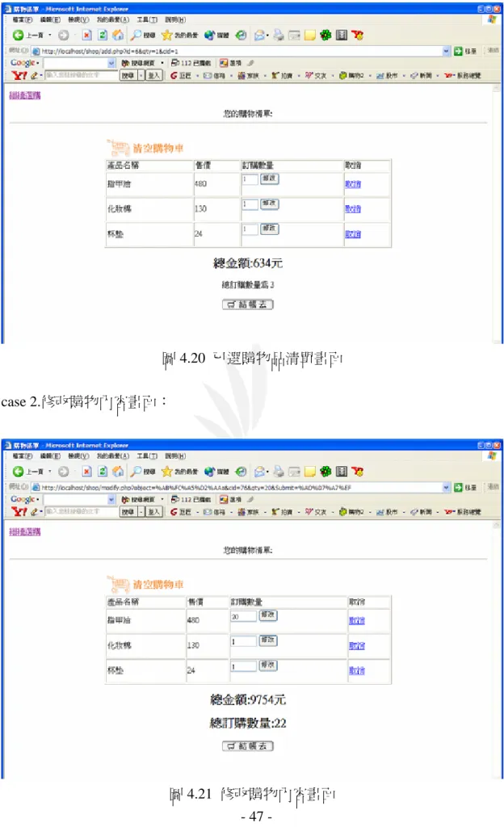The image size is (504, 831).
Task: Stop page loading in the modify.php window
Action: tap(87, 471)
